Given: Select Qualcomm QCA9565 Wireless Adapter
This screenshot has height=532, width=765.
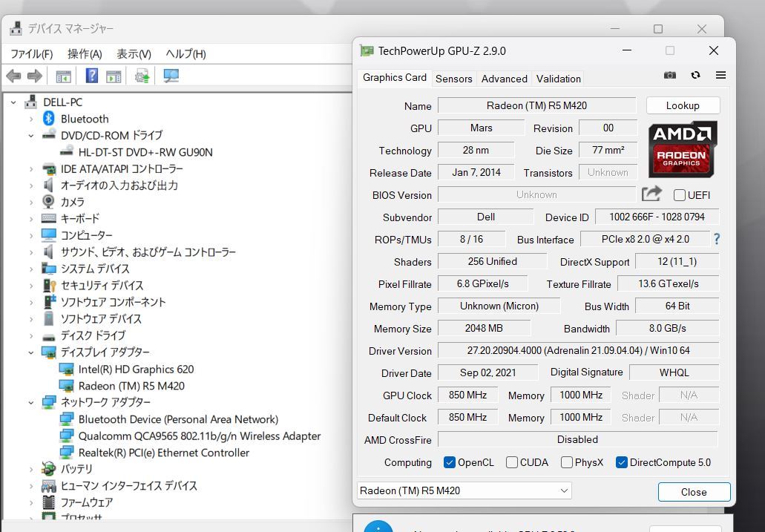Looking at the screenshot, I should [x=200, y=436].
